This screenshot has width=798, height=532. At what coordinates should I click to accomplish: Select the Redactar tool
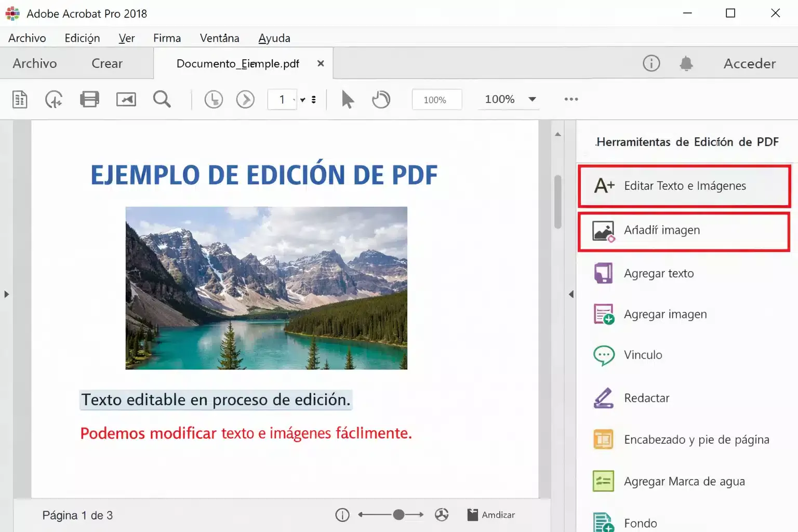pos(647,397)
